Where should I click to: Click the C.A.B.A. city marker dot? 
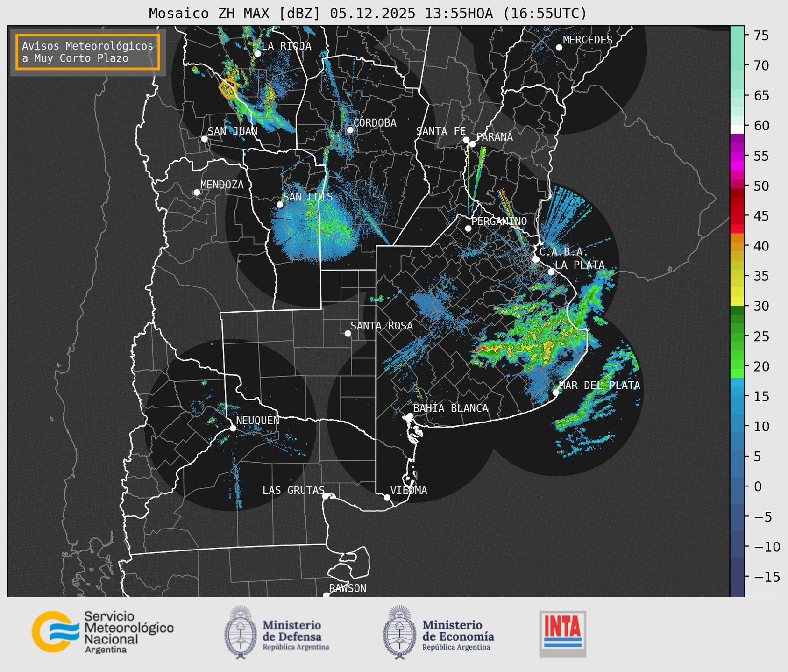click(x=536, y=259)
